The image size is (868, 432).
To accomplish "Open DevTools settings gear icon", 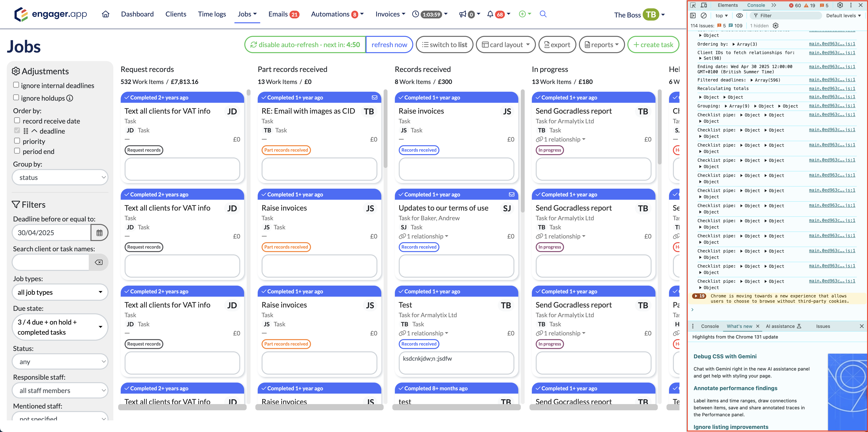I will pos(840,5).
